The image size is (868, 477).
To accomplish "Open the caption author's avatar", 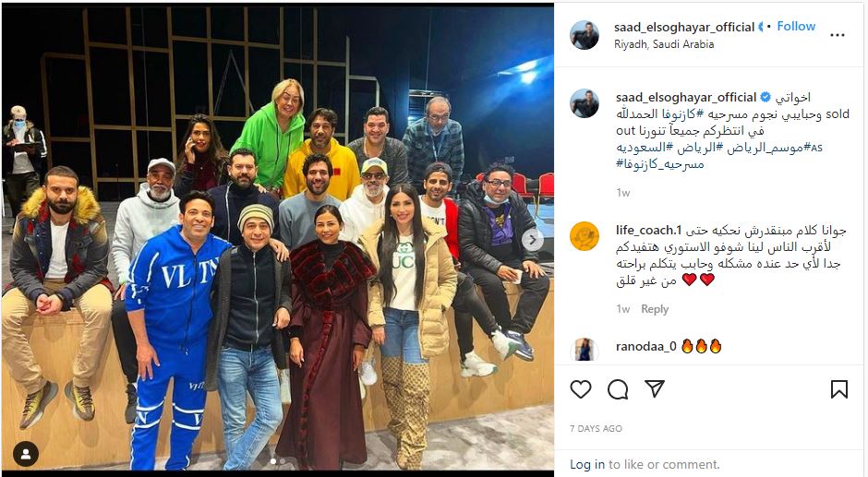I will coord(584,103).
